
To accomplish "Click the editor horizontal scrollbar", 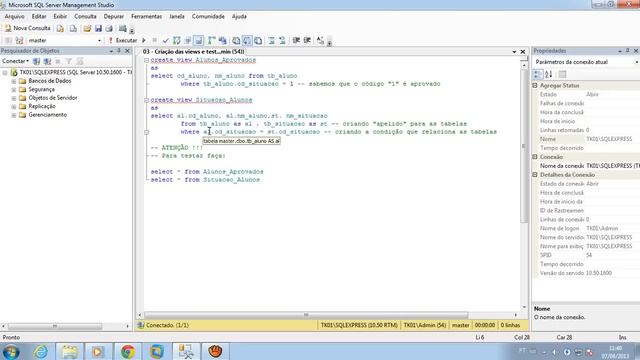I will coord(306,315).
